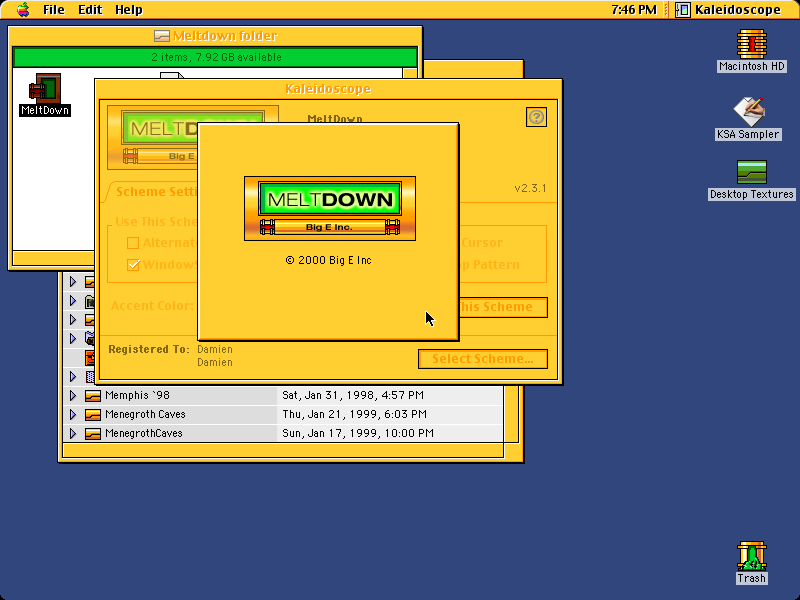
Task: Click the 7:46 PM menu bar clock
Action: click(634, 10)
